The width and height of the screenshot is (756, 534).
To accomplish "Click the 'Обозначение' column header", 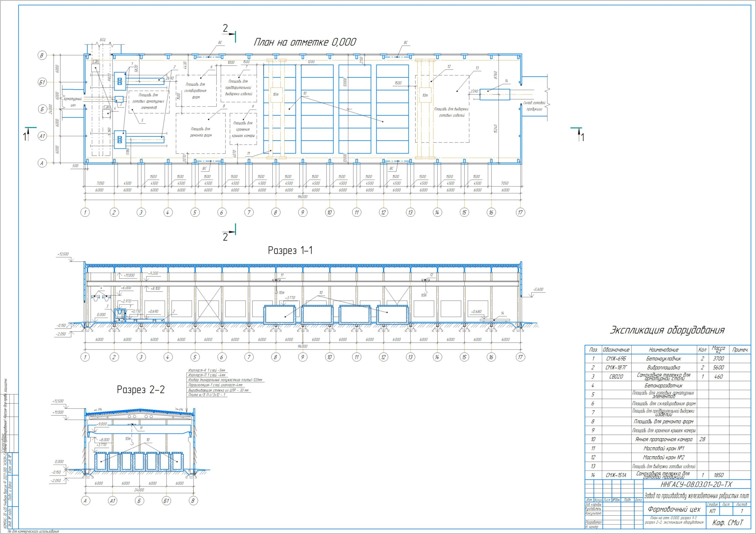I will 616,350.
